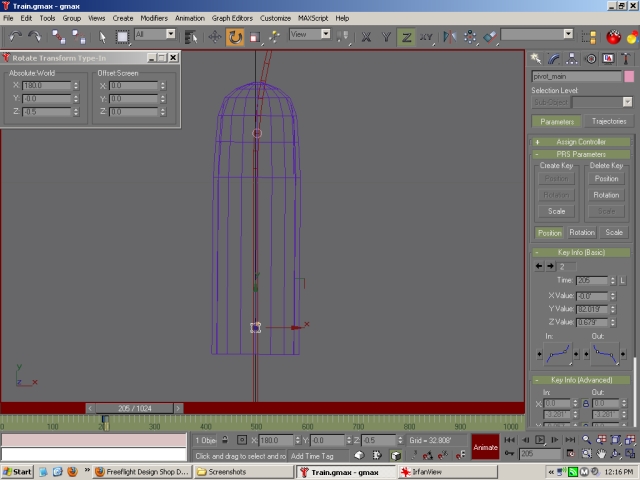The image size is (640, 480).
Task: Open the MAXScript menu
Action: (313, 18)
